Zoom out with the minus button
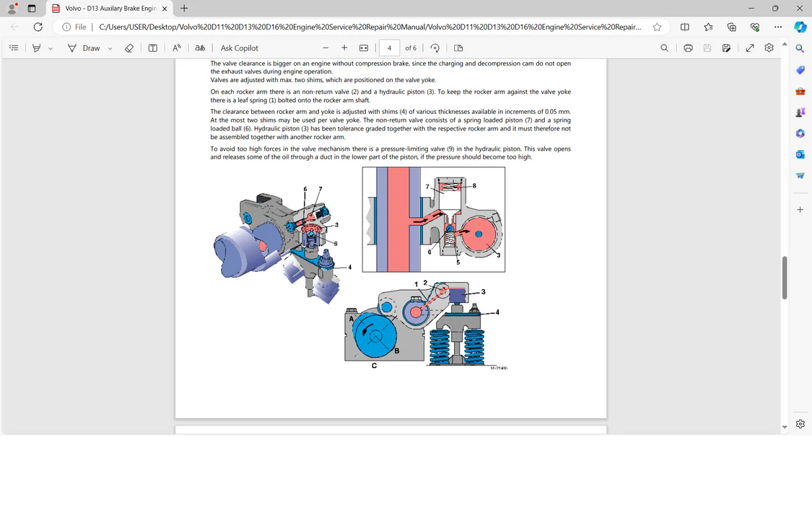This screenshot has height=512, width=812. tap(326, 48)
